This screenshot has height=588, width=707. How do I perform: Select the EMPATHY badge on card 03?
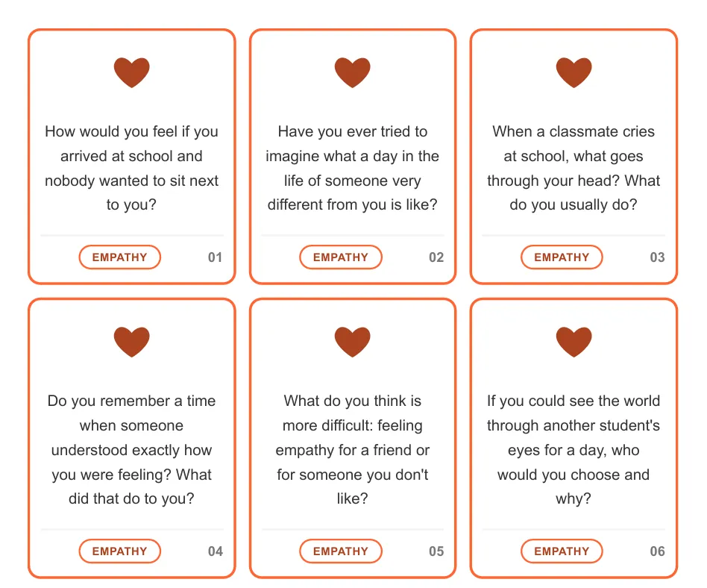pos(562,257)
